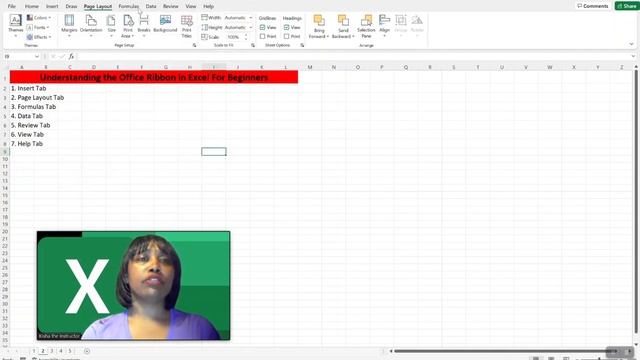This screenshot has height=360, width=640.
Task: Open the File tab
Action: (12, 6)
